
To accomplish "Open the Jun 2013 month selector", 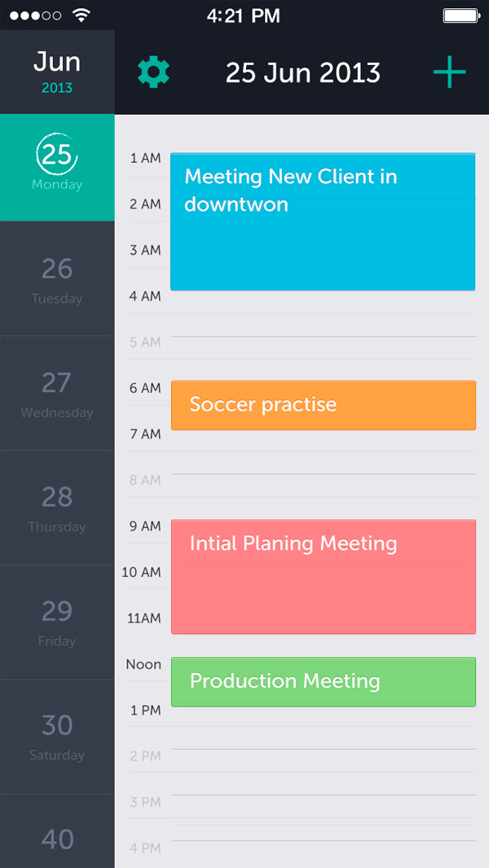I will [57, 72].
